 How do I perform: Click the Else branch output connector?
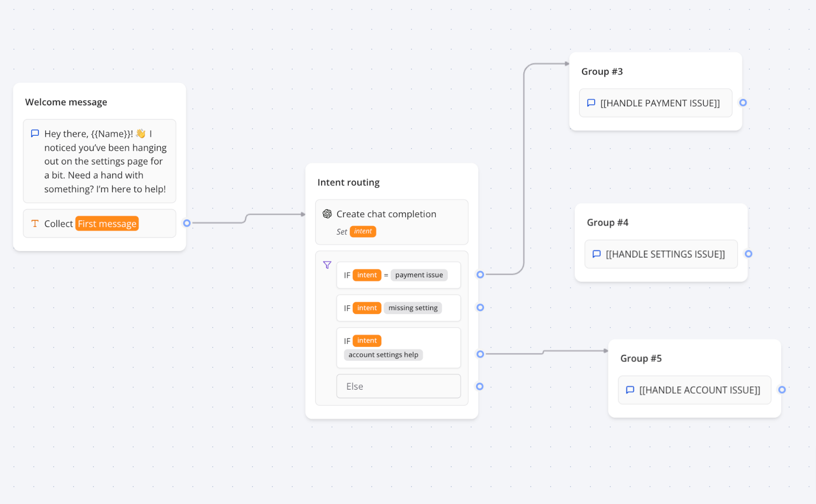(x=480, y=386)
